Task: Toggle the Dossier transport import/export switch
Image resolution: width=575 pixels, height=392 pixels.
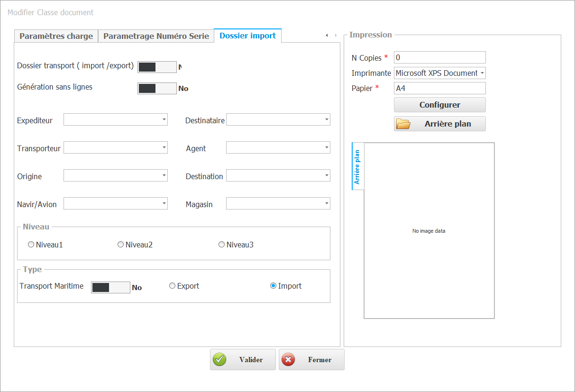Action: tap(157, 67)
